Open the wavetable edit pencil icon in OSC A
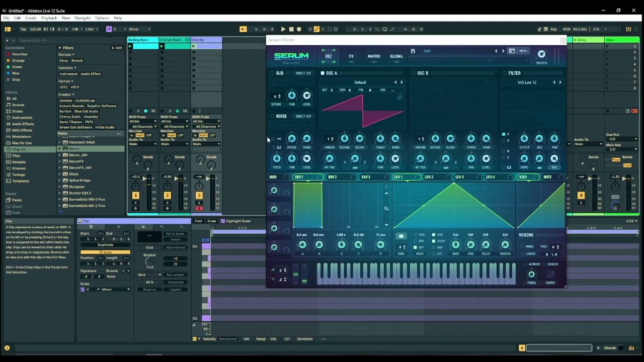644x362 pixels. pyautogui.click(x=399, y=97)
